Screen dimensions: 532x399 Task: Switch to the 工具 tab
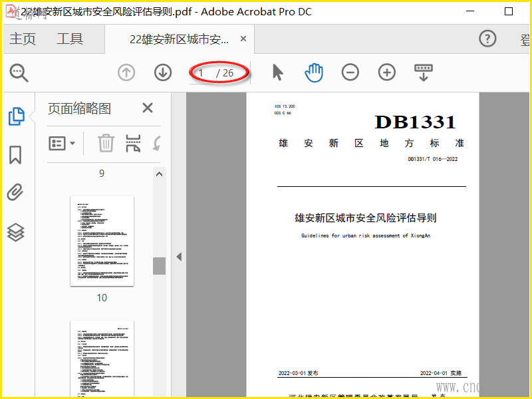point(70,39)
